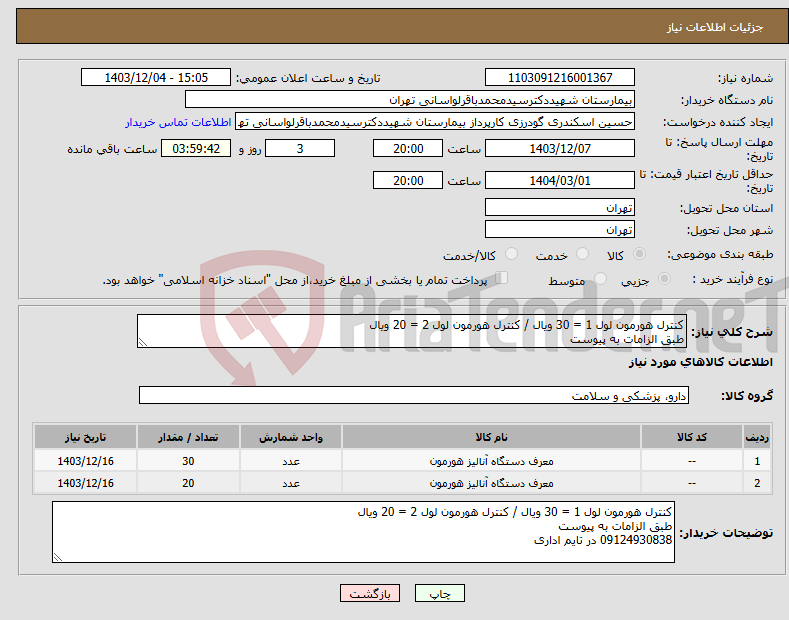Click the unit عدد in row 2
This screenshot has width=789, height=620.
coord(291,484)
